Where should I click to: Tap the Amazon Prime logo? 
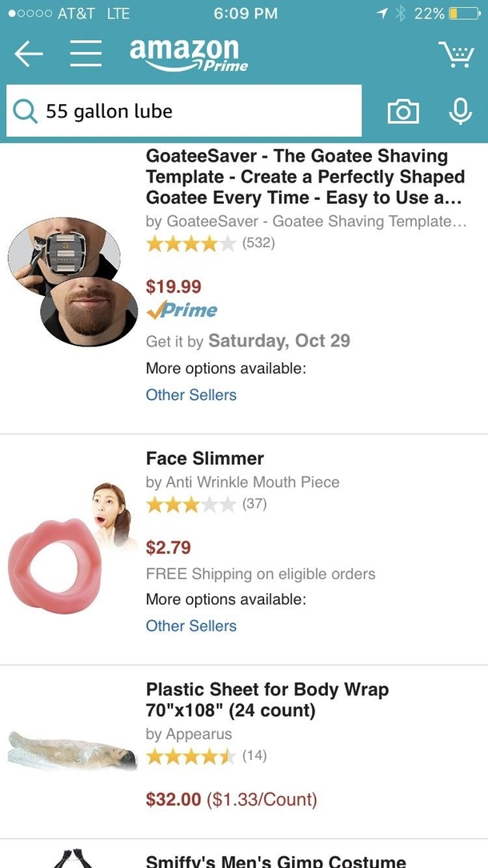pyautogui.click(x=189, y=54)
